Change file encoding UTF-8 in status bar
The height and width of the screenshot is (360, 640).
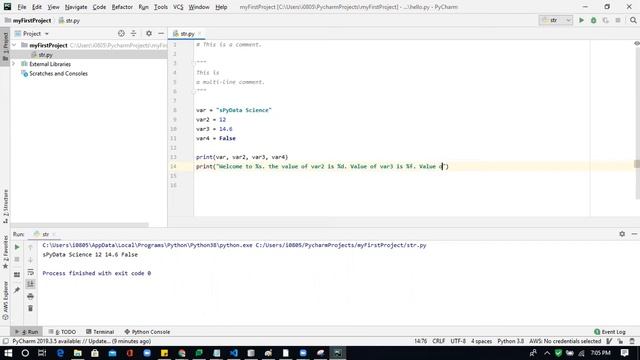[x=458, y=341]
